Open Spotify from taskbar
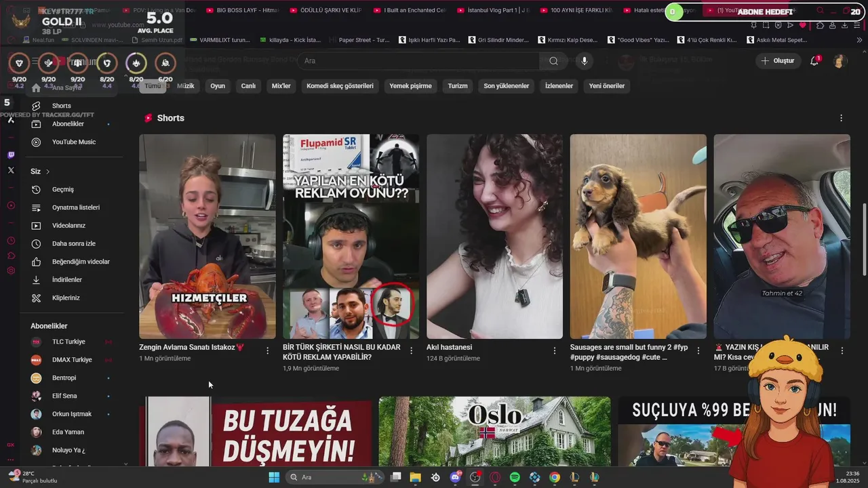The height and width of the screenshot is (488, 868). [x=515, y=477]
